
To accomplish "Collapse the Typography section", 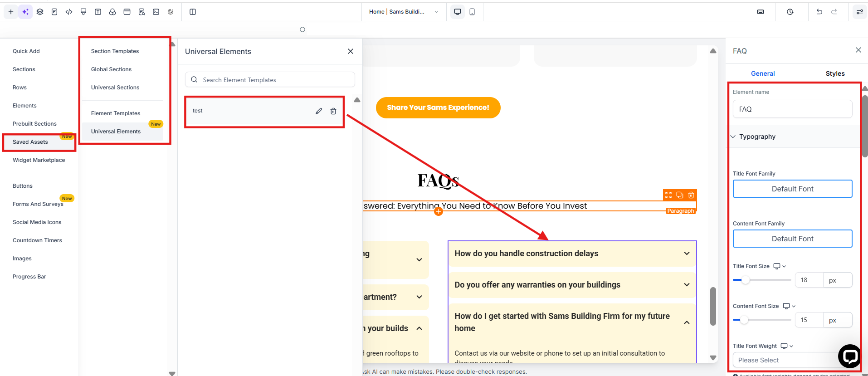I will (757, 137).
